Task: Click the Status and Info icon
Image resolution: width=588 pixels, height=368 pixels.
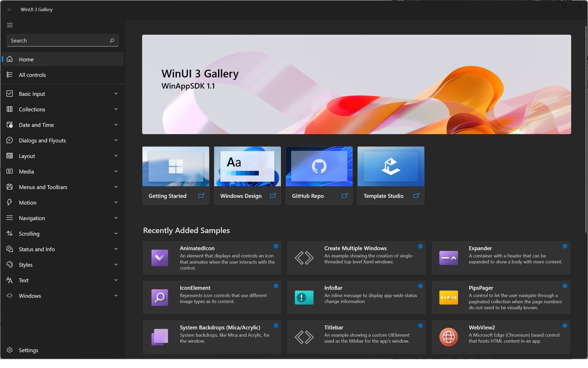Action: [10, 249]
